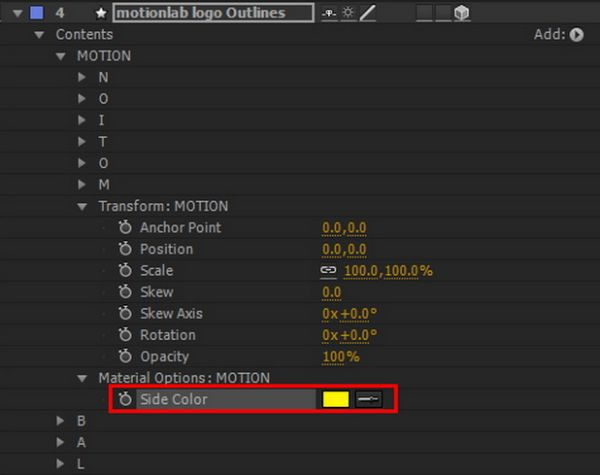The image size is (600, 475).
Task: Toggle the Motion Blur switch box
Action: pyautogui.click(x=424, y=13)
